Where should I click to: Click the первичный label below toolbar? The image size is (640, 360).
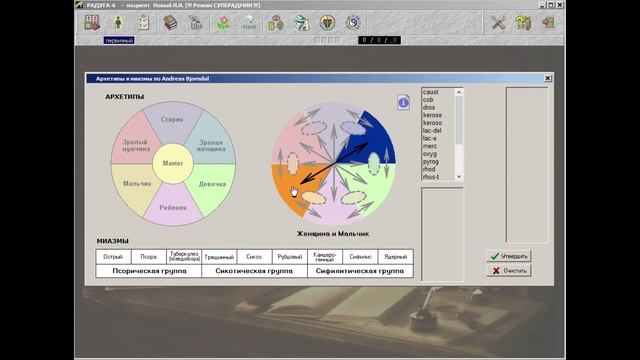(x=119, y=40)
